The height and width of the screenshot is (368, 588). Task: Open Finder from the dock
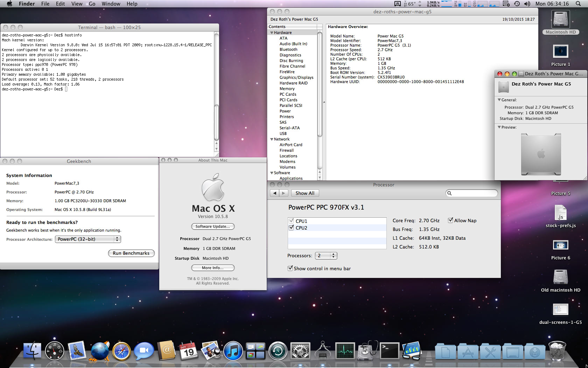point(32,351)
